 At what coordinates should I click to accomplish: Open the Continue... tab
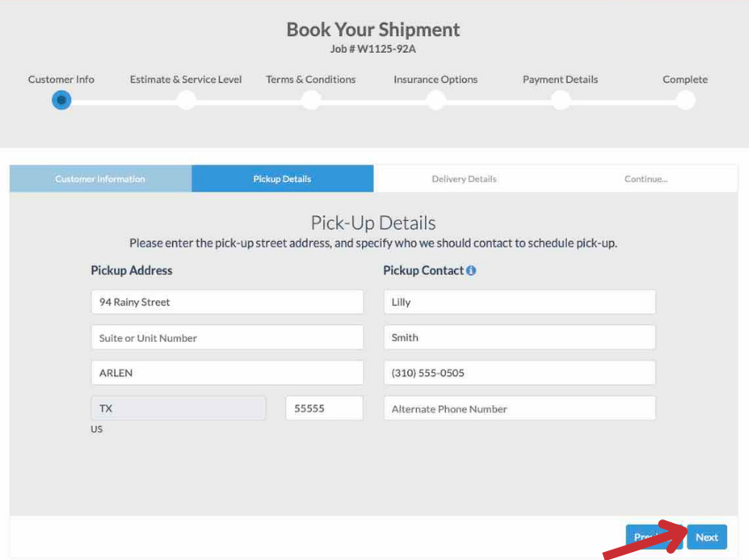646,178
